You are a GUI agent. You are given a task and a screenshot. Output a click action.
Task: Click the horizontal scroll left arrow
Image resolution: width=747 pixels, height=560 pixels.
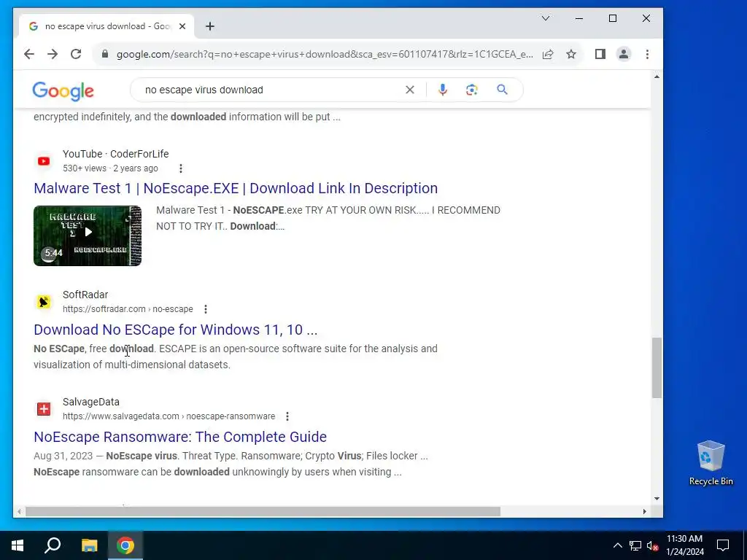click(19, 511)
